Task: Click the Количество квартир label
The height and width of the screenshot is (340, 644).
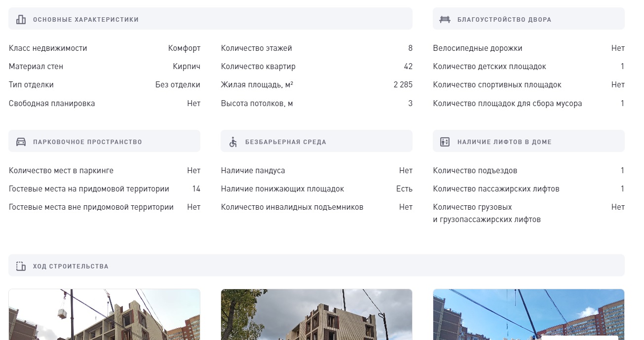Action: tap(258, 67)
